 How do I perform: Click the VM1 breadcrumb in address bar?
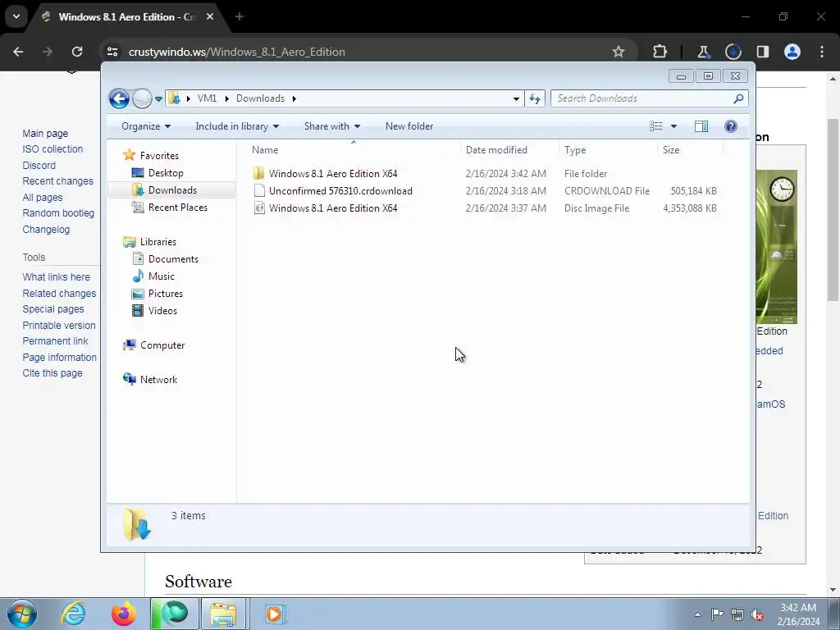(207, 98)
